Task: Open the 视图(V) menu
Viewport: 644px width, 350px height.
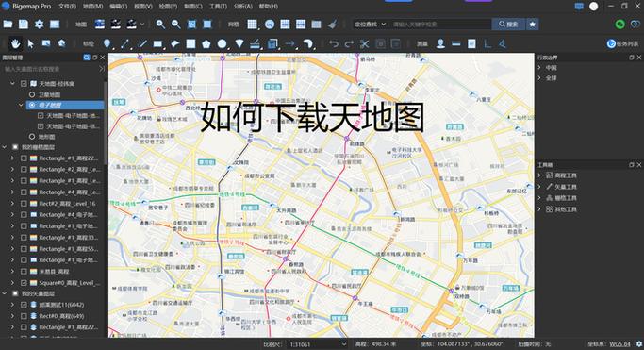Action: pyautogui.click(x=143, y=7)
